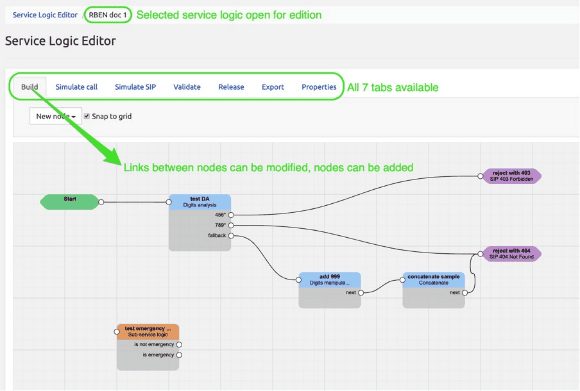
Task: Click the test DA input connector
Action: click(x=169, y=202)
